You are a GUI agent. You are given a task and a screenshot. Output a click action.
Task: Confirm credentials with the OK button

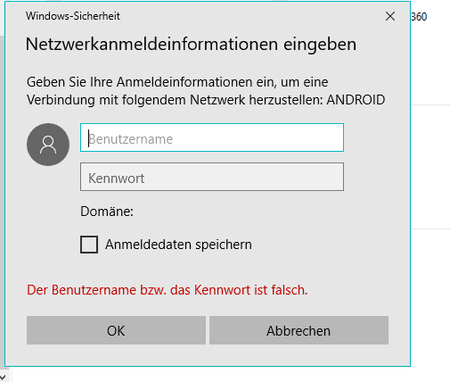pos(116,330)
